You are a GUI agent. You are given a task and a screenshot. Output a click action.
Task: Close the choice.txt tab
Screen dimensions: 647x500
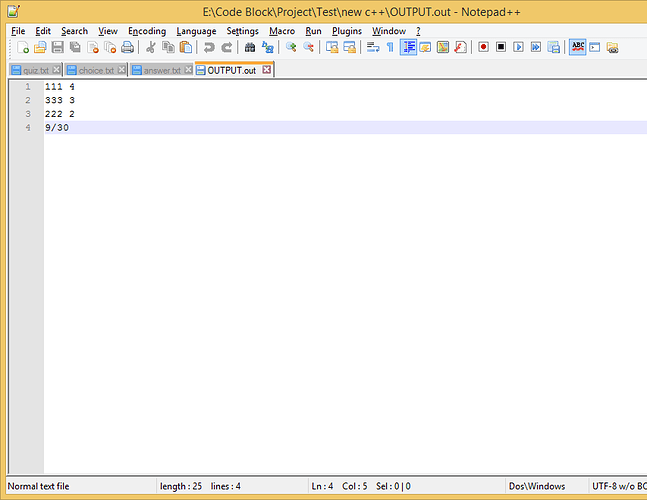(x=122, y=70)
